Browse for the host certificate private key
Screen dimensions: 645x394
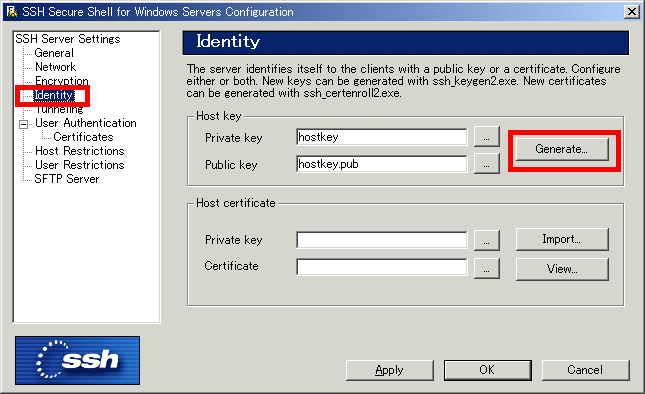(x=487, y=240)
